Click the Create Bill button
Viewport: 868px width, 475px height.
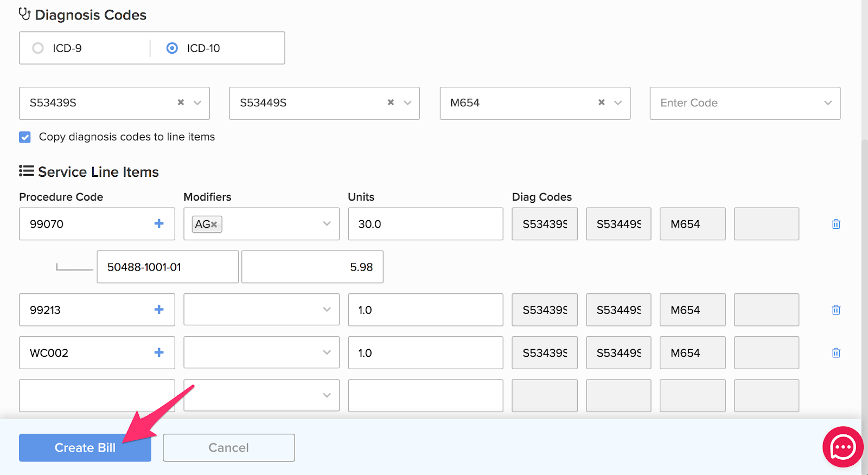coord(85,448)
